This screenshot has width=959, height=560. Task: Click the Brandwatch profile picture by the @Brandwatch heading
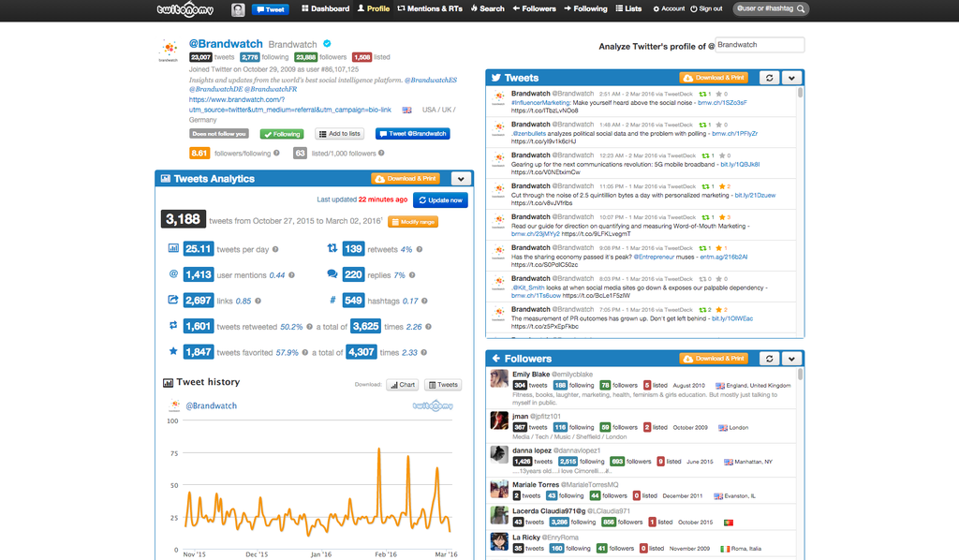169,51
